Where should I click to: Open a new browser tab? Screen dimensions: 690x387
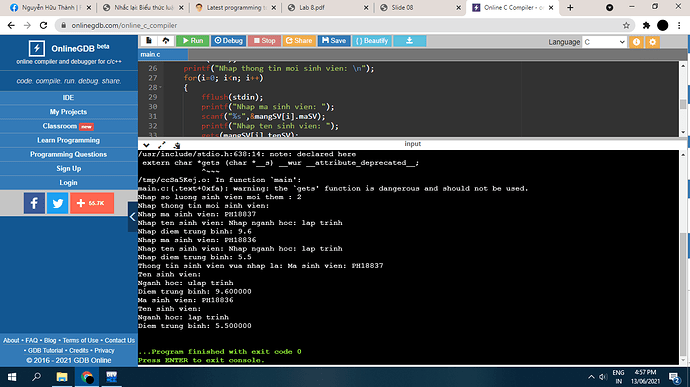point(570,7)
